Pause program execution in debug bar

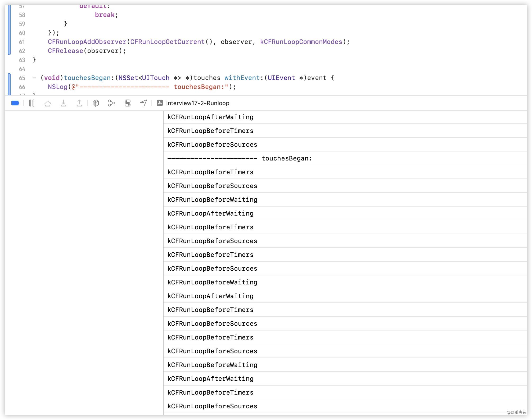click(x=32, y=103)
